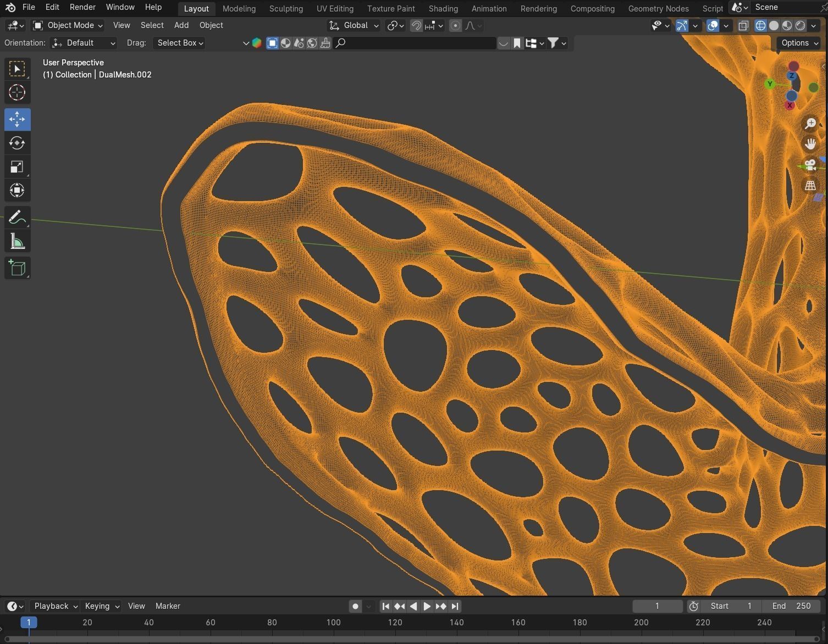Toggle the Show Overlays button
The height and width of the screenshot is (644, 828).
[713, 25]
